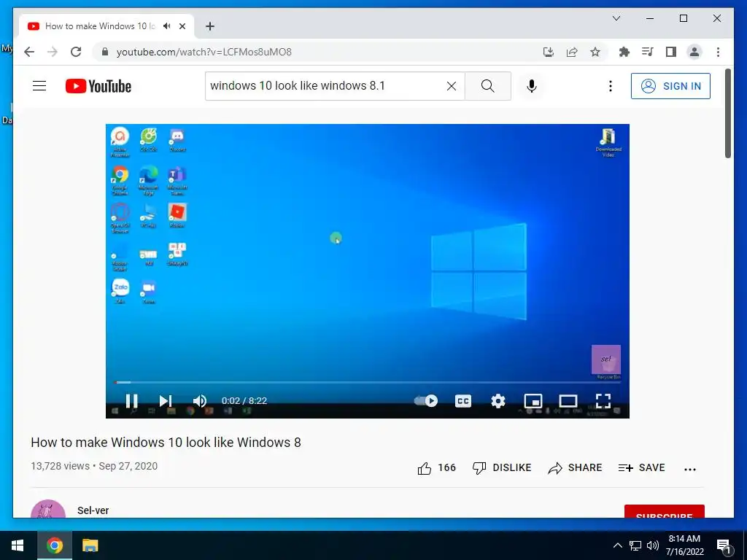This screenshot has width=747, height=560.
Task: Subscribe to the channel
Action: point(664,511)
